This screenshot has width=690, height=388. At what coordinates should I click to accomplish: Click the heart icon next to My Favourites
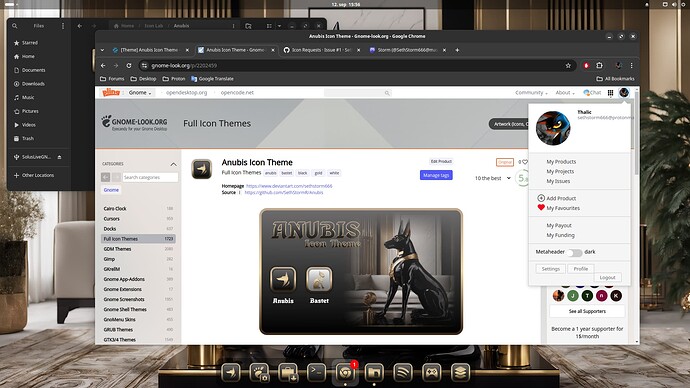541,208
